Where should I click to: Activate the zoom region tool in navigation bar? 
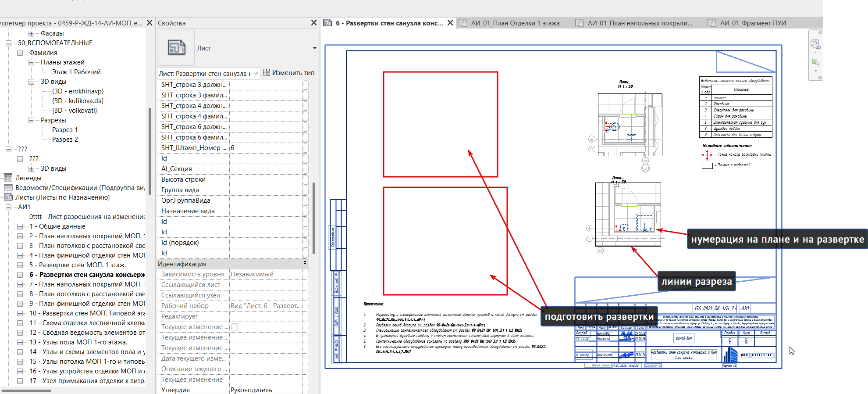[815, 62]
